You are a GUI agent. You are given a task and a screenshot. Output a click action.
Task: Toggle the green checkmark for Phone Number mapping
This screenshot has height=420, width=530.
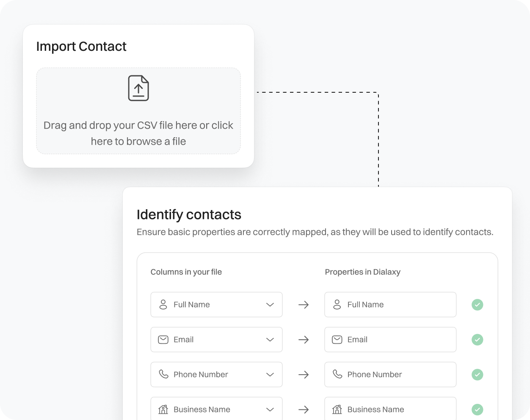(477, 374)
